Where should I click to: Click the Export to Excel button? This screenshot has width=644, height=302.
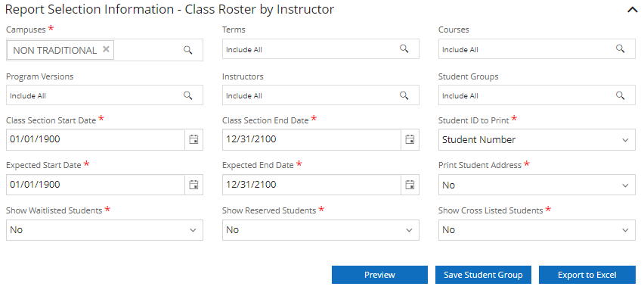tap(587, 275)
